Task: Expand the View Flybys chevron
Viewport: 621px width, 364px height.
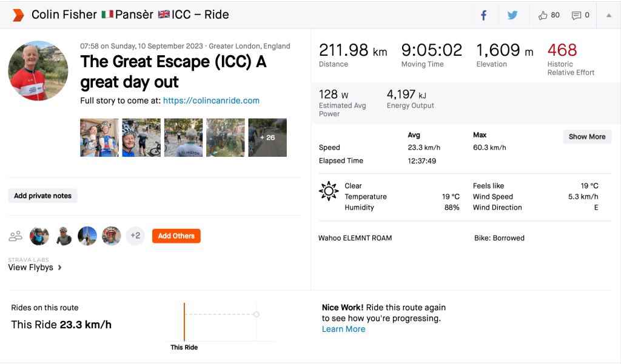Action: [59, 267]
